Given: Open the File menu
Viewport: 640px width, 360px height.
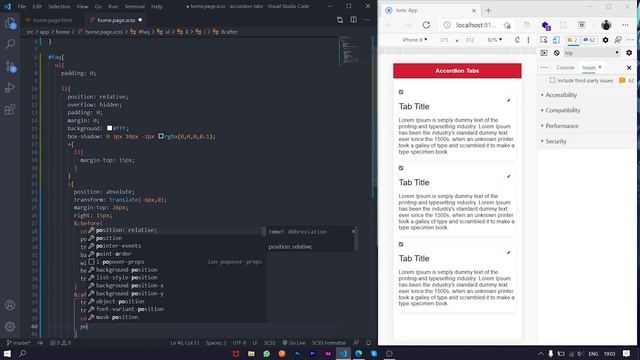Looking at the screenshot, I should pos(22,7).
